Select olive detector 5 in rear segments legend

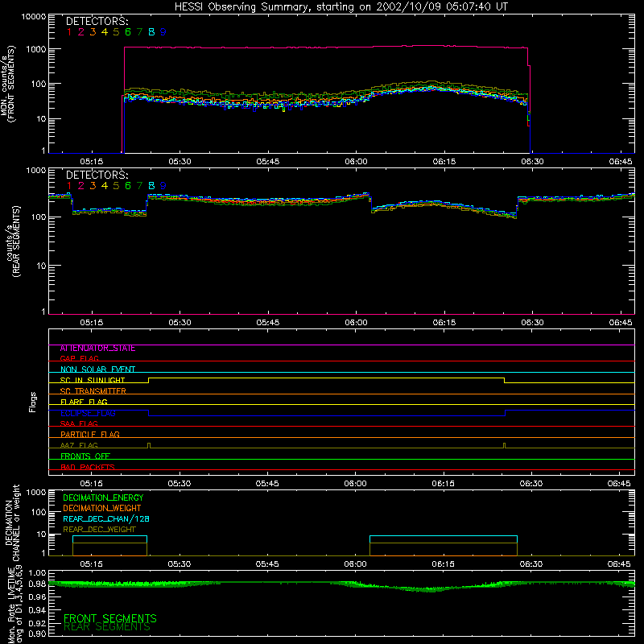click(x=116, y=186)
